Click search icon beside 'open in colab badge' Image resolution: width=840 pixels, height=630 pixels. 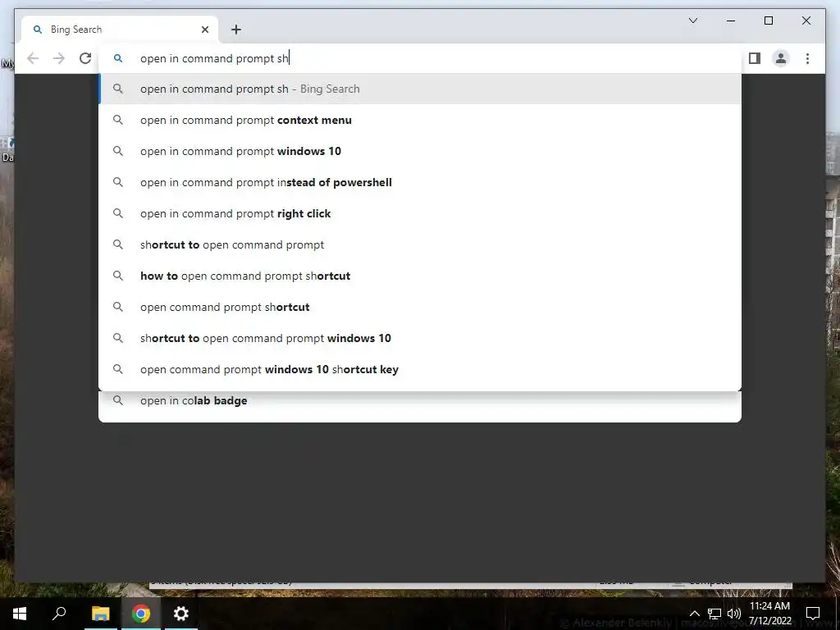(x=118, y=400)
